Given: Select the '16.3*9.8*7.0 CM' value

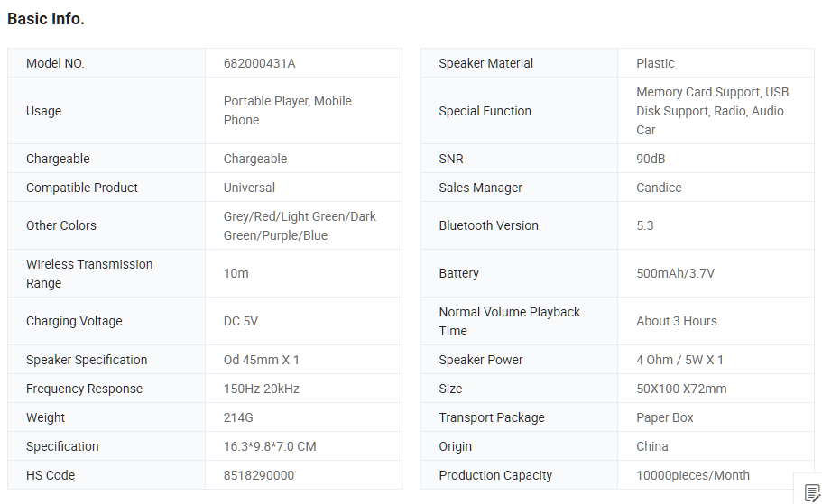Looking at the screenshot, I should click(x=270, y=446).
